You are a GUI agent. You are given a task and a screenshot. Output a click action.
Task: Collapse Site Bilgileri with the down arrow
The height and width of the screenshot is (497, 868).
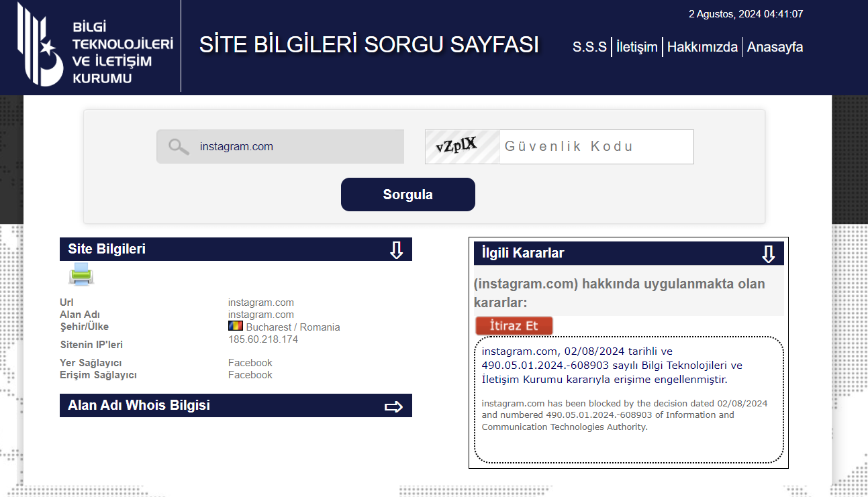click(x=396, y=250)
